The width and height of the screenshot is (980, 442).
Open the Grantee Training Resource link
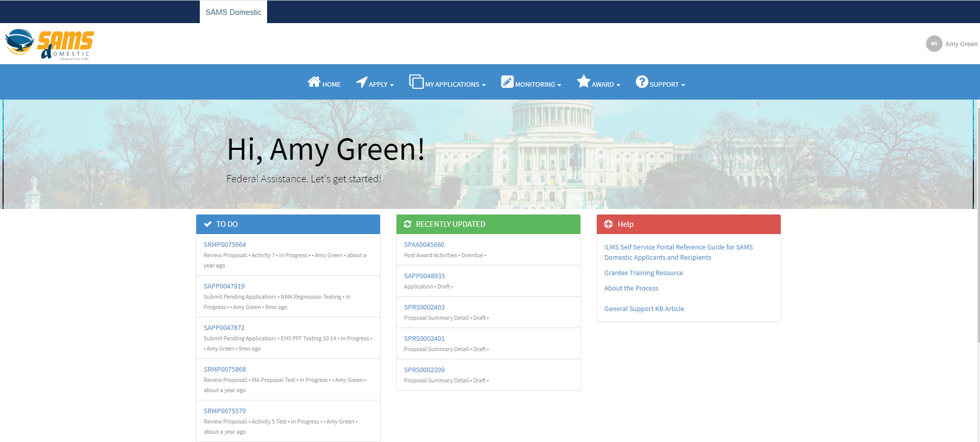click(643, 273)
